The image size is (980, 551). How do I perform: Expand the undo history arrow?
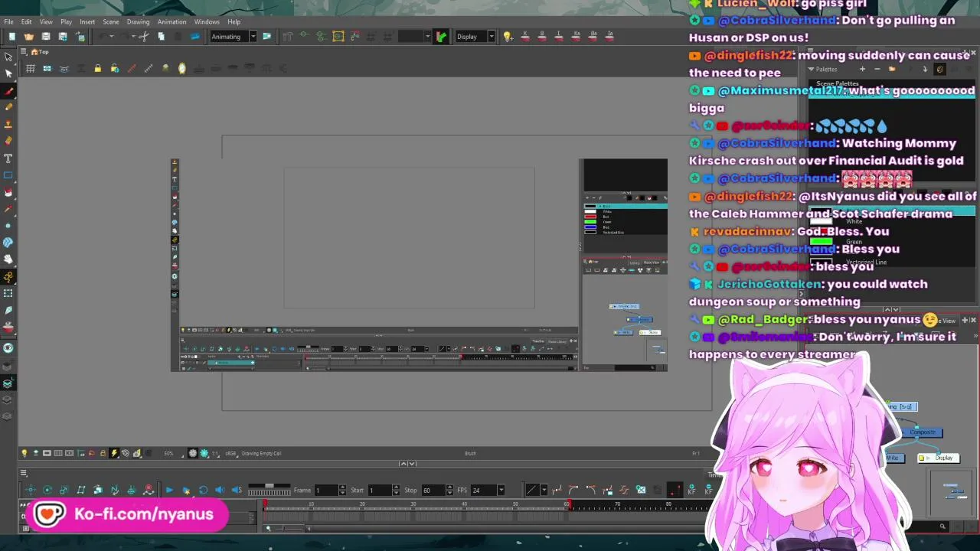[x=111, y=37]
